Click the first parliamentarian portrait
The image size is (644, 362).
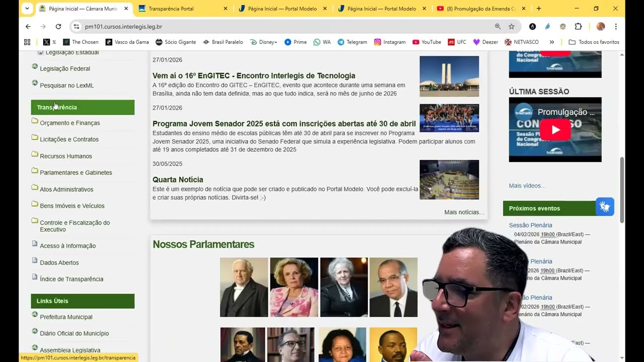244,287
